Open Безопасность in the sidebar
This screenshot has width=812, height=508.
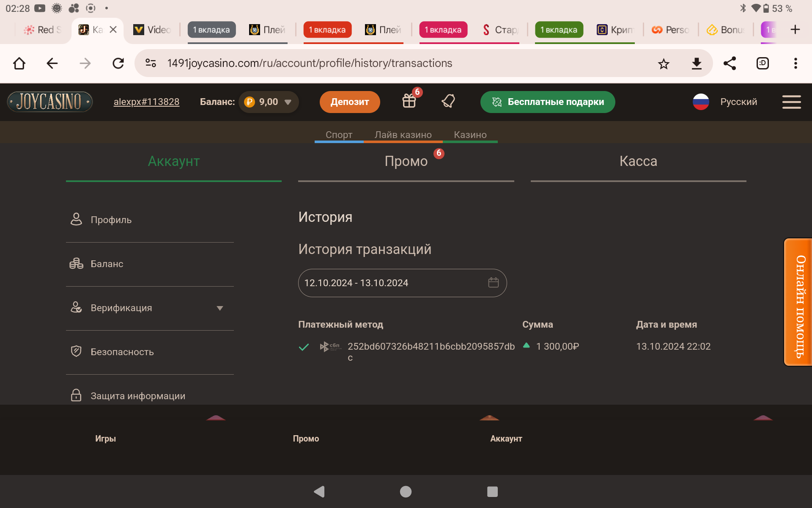[x=122, y=352]
